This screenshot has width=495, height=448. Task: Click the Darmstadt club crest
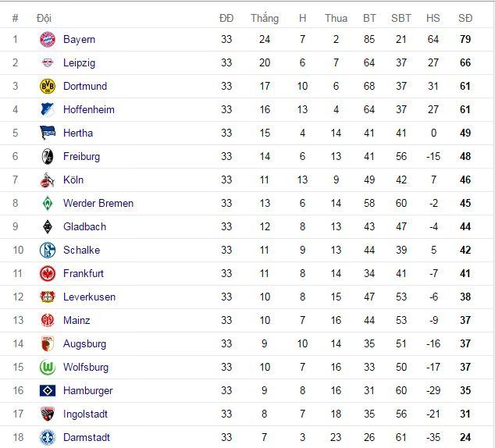coord(48,438)
